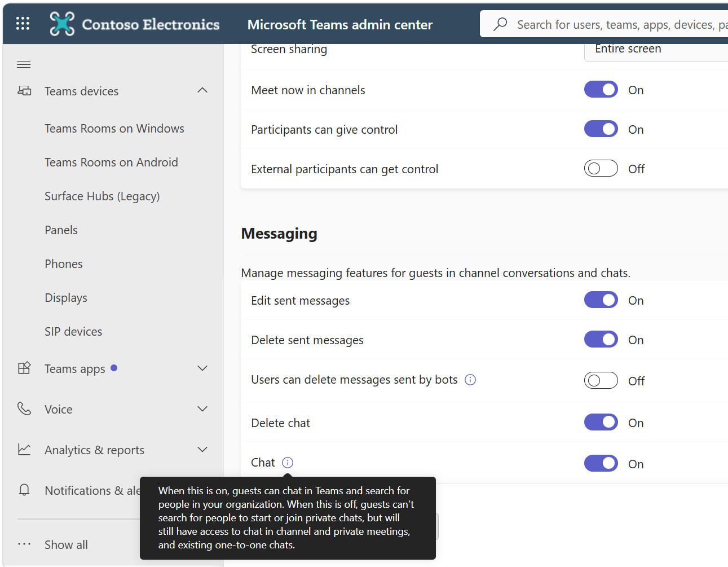Viewport: 728px width, 567px height.
Task: Collapse the Teams devices section
Action: click(x=202, y=91)
